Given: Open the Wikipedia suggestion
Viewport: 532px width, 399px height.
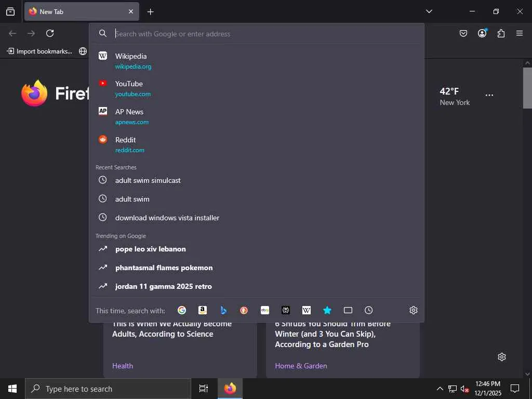Looking at the screenshot, I should coord(257,61).
